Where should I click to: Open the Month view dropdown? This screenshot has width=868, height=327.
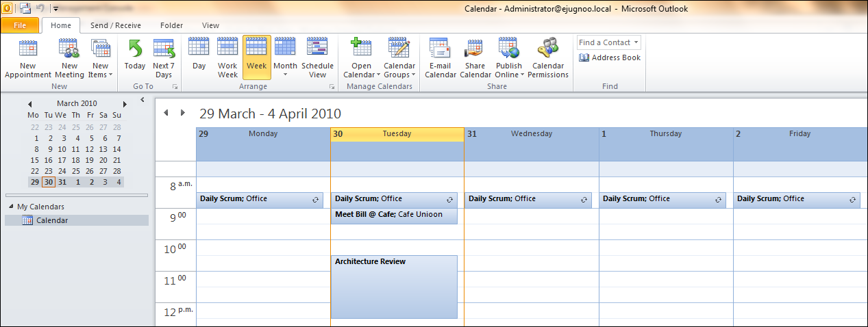click(286, 58)
